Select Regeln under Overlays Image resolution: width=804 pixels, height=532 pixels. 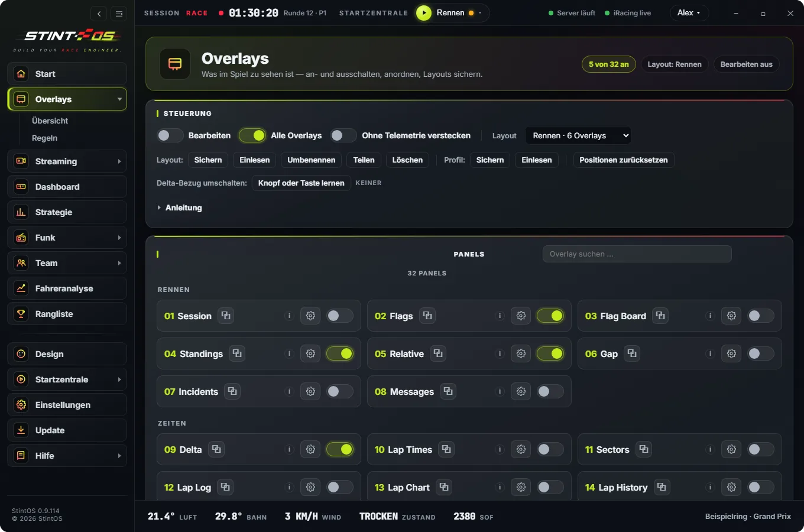coord(45,138)
